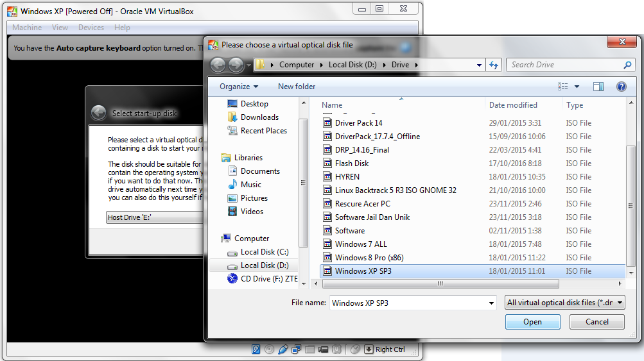The height and width of the screenshot is (361, 644).
Task: Toggle the preview pane icon
Action: pyautogui.click(x=598, y=87)
